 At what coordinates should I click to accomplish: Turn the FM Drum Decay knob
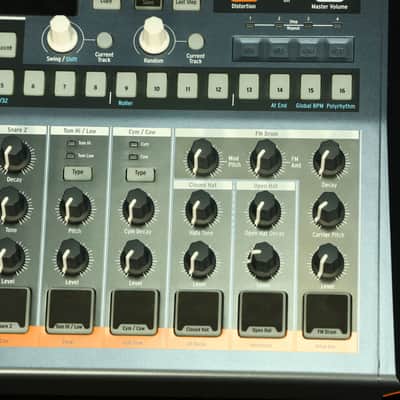click(329, 159)
